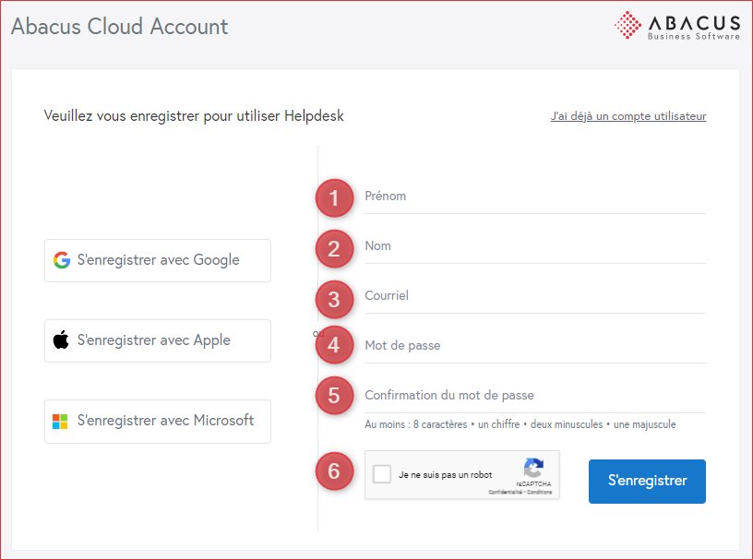Select the Courriel input field
The image size is (753, 560).
coord(535,296)
